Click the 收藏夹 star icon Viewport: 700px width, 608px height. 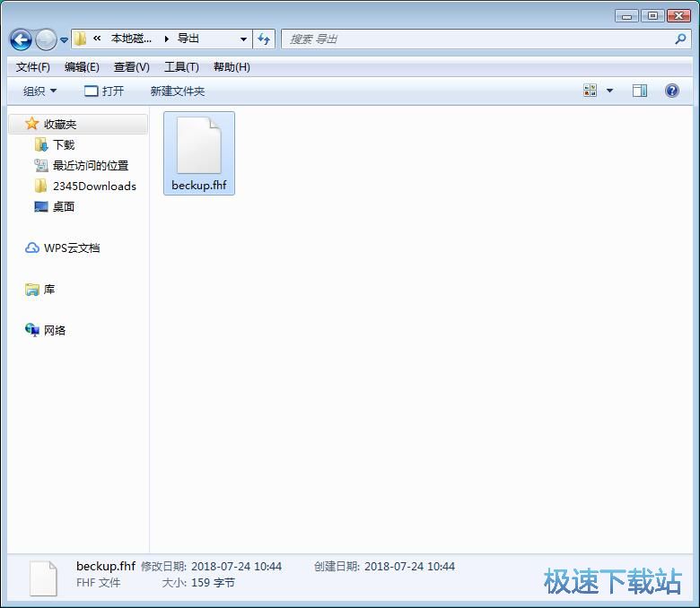coord(31,123)
